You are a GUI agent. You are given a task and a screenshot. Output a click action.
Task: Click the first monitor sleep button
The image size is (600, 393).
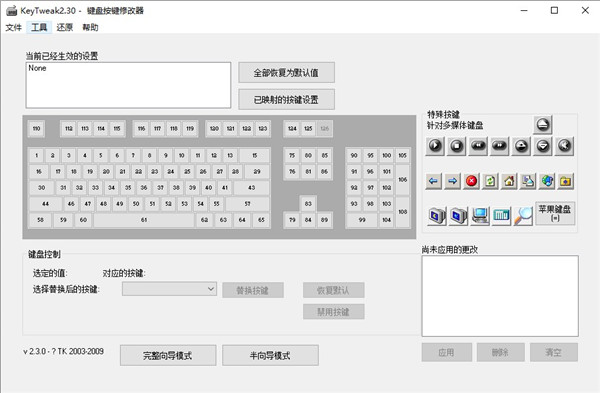(437, 215)
